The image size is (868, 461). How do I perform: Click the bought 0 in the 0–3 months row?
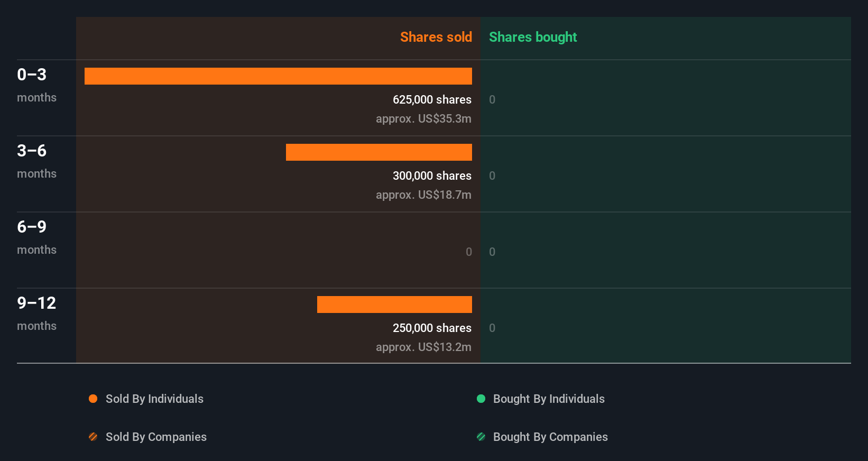click(492, 99)
